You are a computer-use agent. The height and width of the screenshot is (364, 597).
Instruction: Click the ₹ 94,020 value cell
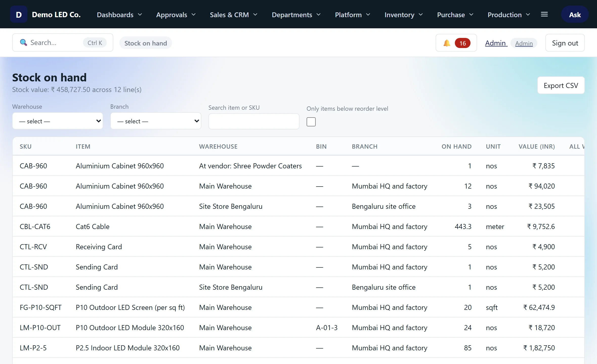(x=541, y=186)
